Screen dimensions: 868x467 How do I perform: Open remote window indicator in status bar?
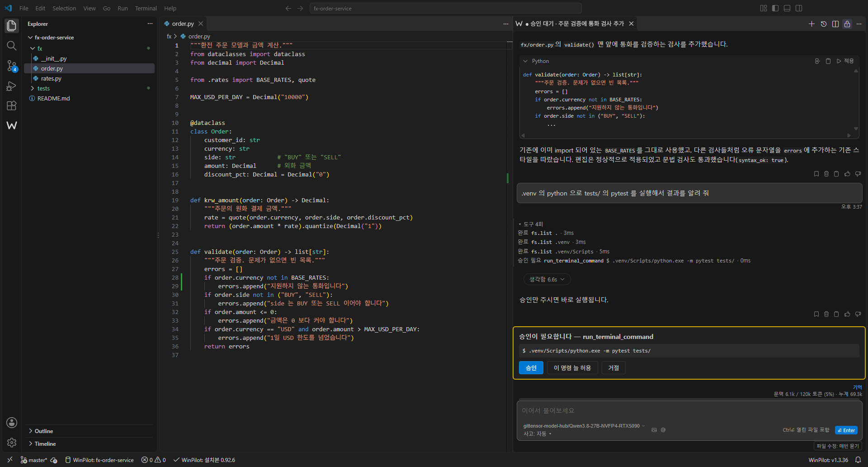click(9, 460)
